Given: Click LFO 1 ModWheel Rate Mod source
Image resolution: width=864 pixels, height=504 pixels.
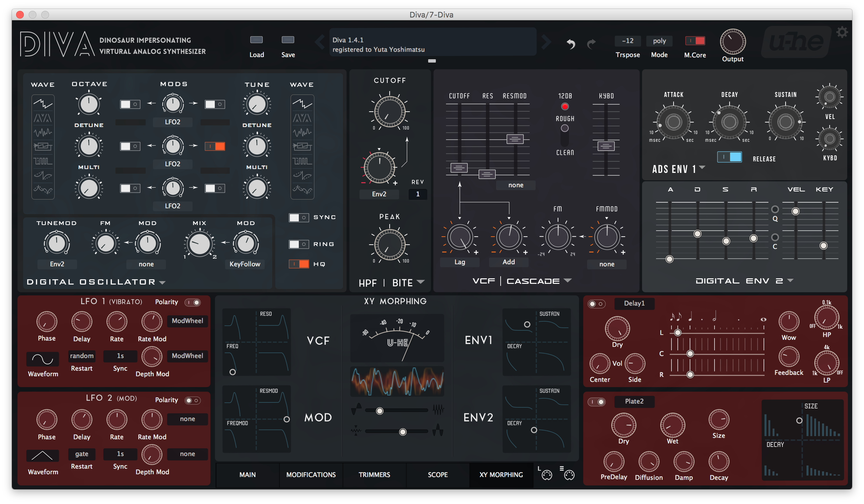Looking at the screenshot, I should [187, 321].
